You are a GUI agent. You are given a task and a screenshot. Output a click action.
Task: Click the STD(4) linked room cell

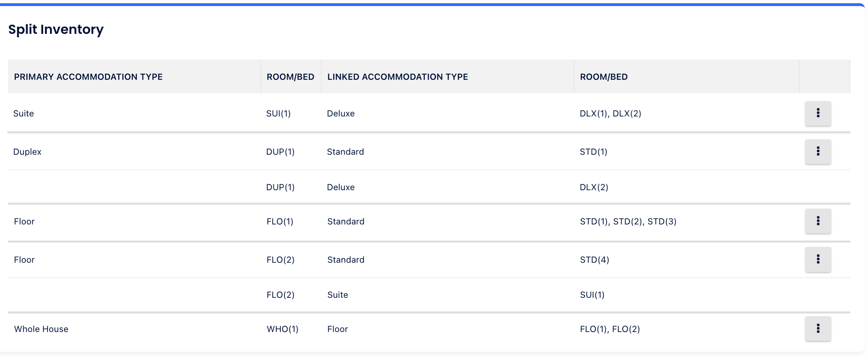point(595,260)
